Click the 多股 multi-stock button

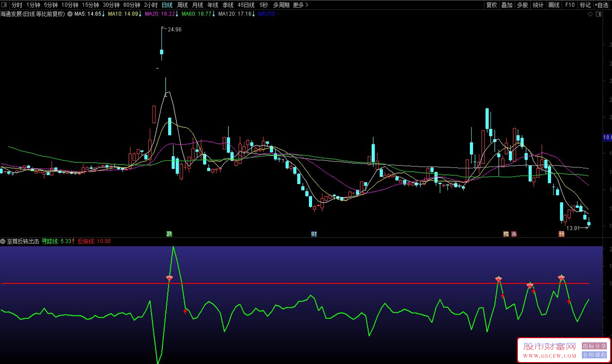click(x=523, y=5)
